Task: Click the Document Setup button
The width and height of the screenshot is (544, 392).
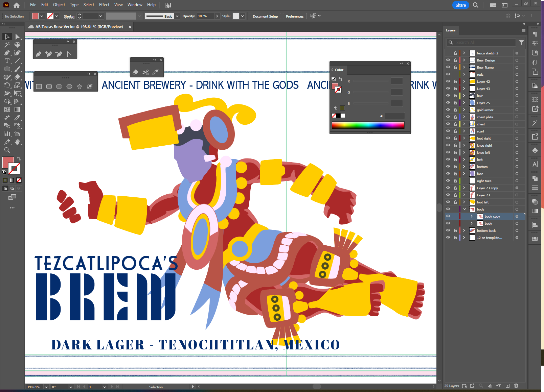Action: (265, 16)
